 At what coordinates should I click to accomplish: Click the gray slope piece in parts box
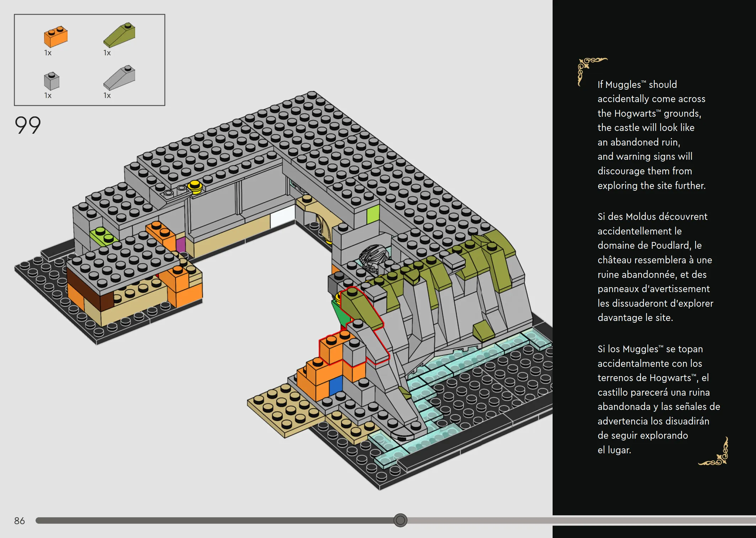119,77
